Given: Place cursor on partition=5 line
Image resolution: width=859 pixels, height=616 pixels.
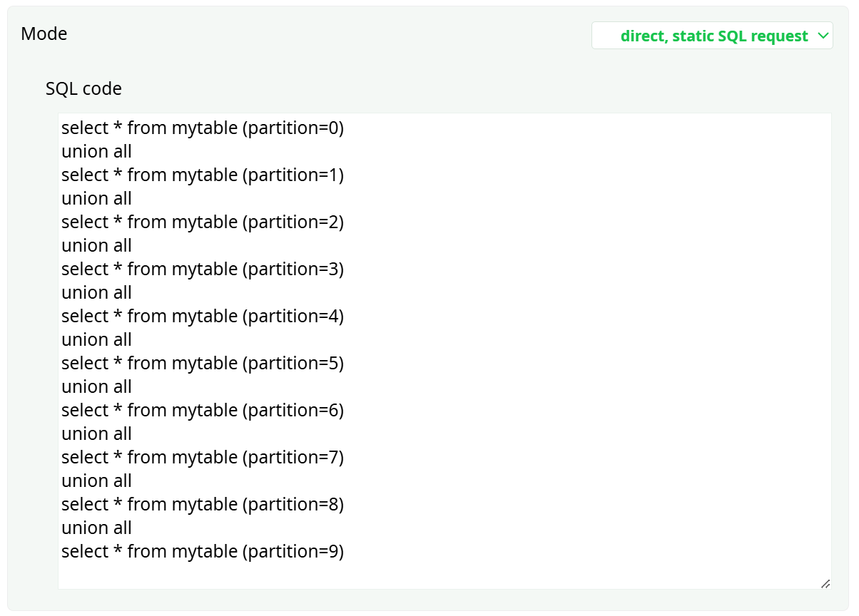Looking at the screenshot, I should coord(203,364).
